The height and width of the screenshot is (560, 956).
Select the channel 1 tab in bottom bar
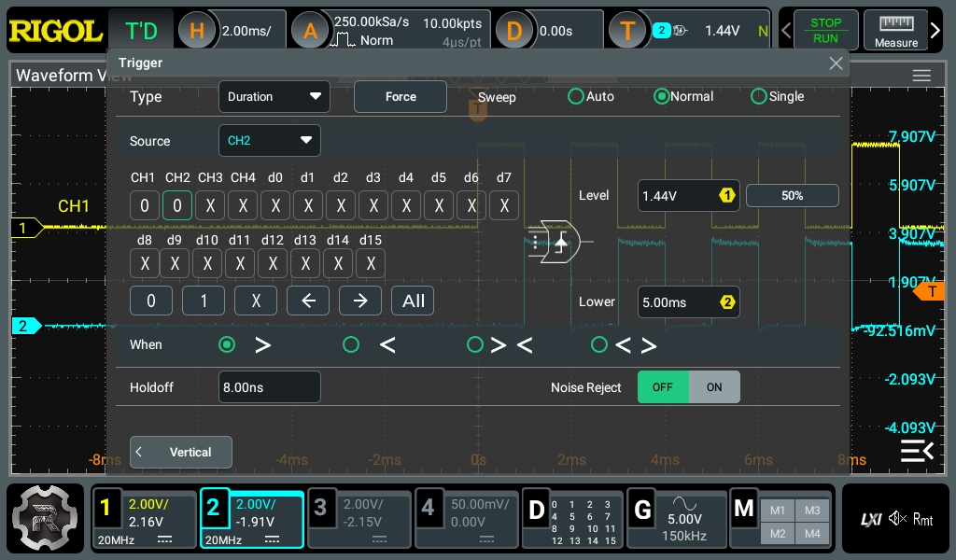(x=145, y=518)
